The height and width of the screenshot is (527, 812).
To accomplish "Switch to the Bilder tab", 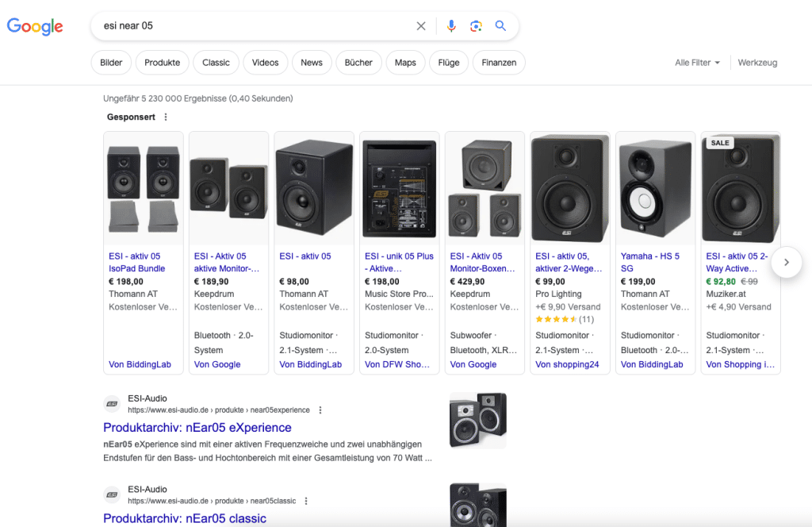I will coord(110,62).
